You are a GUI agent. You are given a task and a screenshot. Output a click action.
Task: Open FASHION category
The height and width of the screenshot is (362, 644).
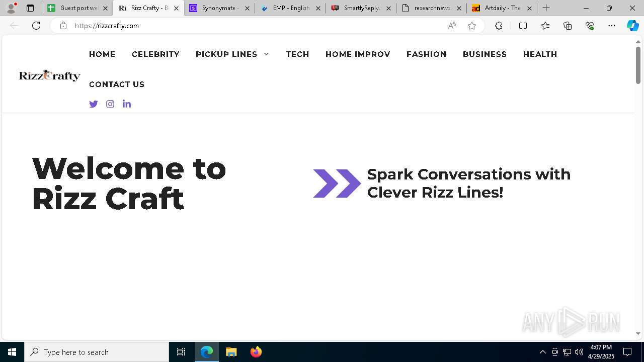pyautogui.click(x=427, y=54)
